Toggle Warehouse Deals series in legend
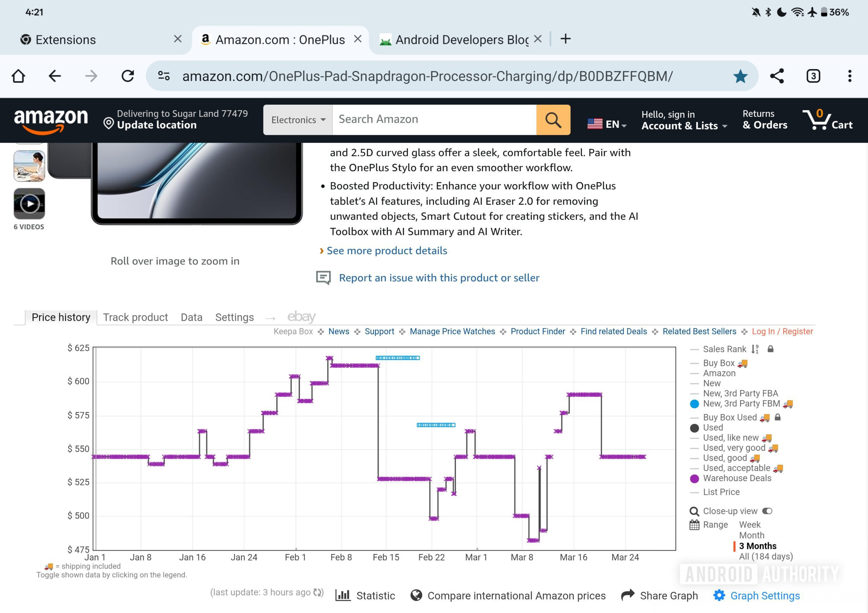 [x=736, y=478]
